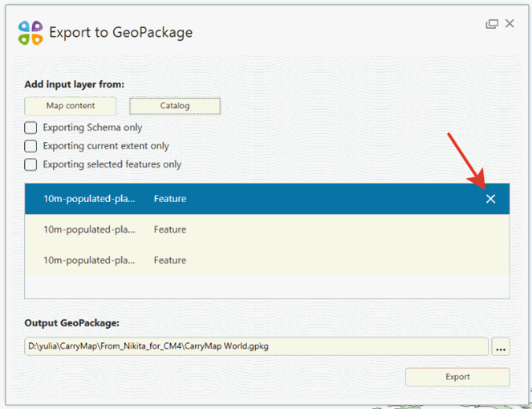Viewport: 532px width, 409px height.
Task: Click the CarryMap logo icon
Action: pyautogui.click(x=30, y=33)
